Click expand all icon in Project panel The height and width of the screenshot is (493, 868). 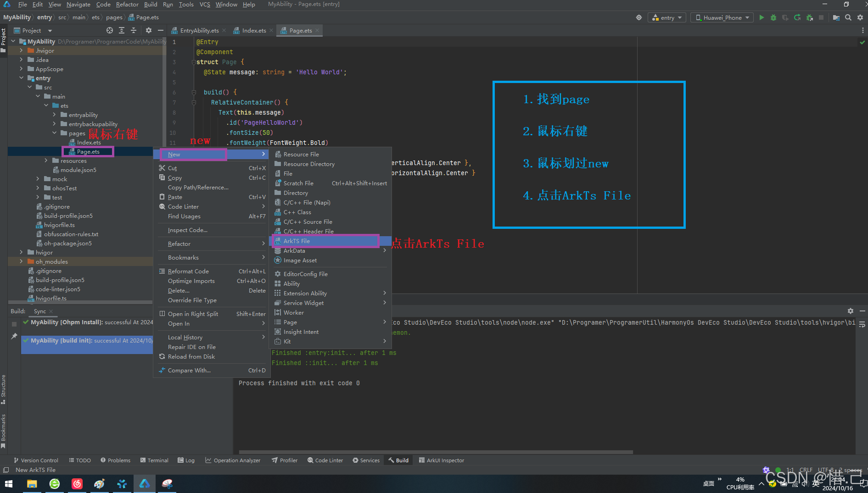[122, 30]
